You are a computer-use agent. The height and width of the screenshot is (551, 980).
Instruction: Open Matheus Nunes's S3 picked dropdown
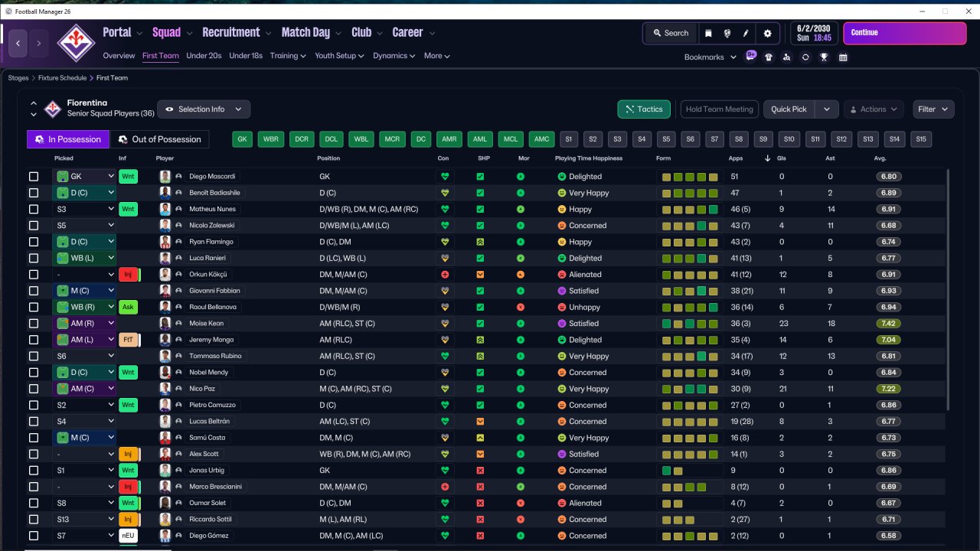pyautogui.click(x=84, y=209)
